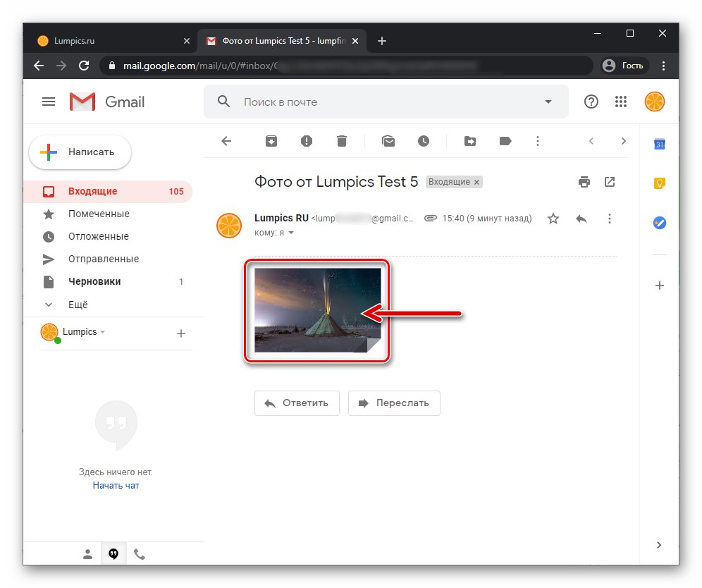Mark the email as unread
Viewport: 702px width, 588px height.
click(x=388, y=141)
